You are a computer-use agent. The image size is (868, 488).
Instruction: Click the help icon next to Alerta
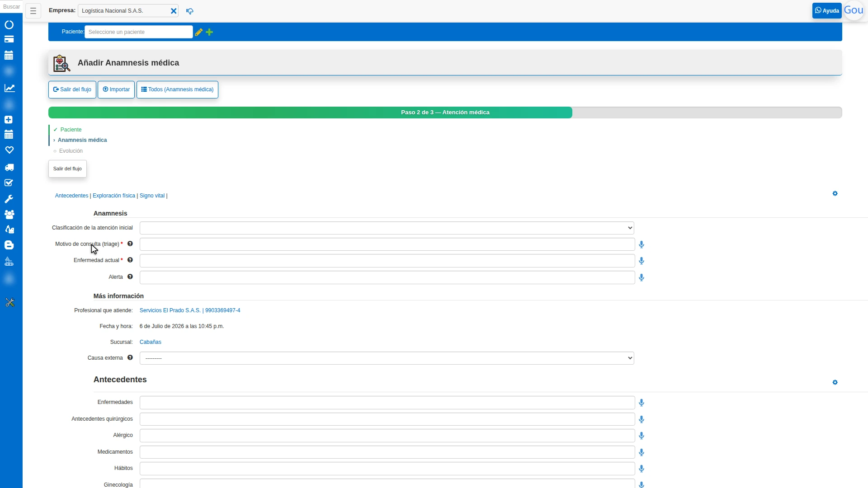pos(130,277)
